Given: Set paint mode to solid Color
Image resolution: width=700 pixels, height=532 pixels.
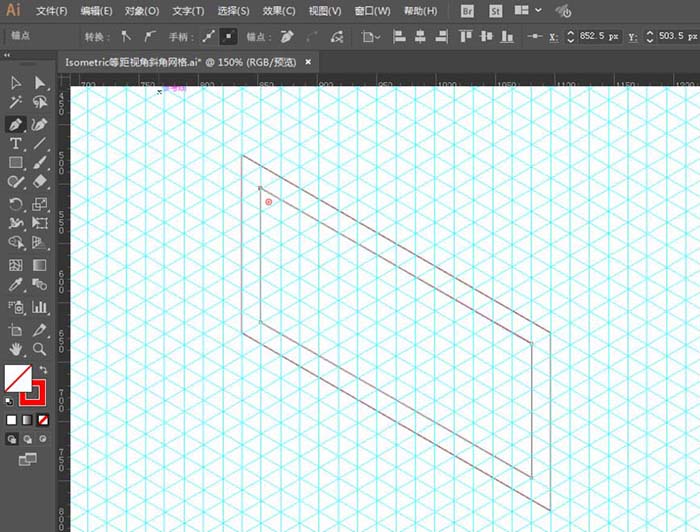Looking at the screenshot, I should coord(11,420).
